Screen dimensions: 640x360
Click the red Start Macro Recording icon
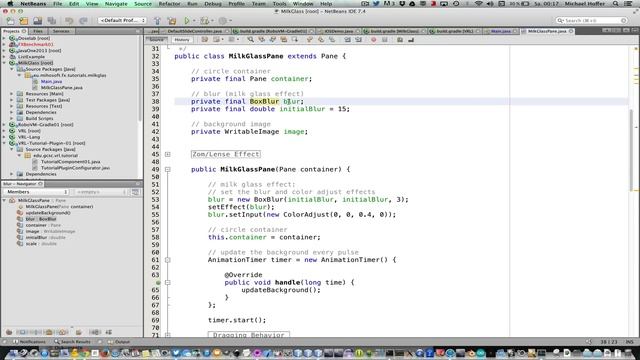coord(373,40)
